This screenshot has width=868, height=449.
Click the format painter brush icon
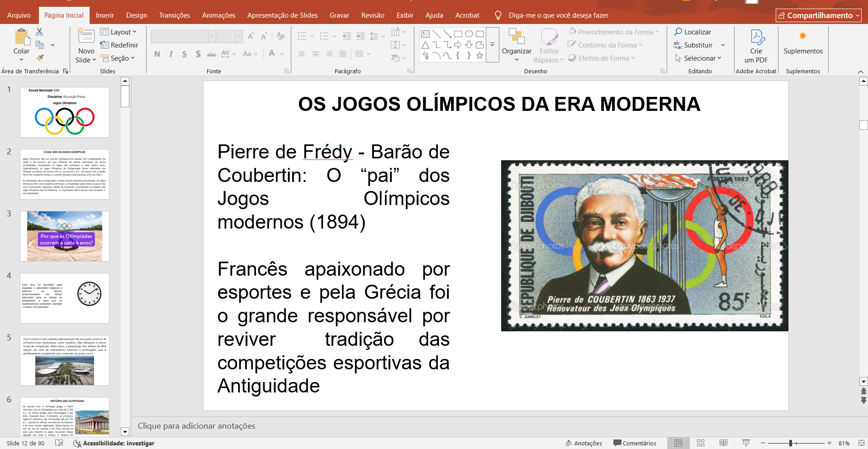40,58
